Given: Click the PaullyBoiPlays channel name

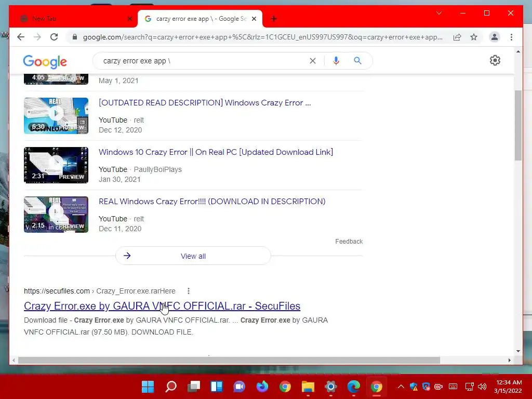Looking at the screenshot, I should (x=158, y=169).
